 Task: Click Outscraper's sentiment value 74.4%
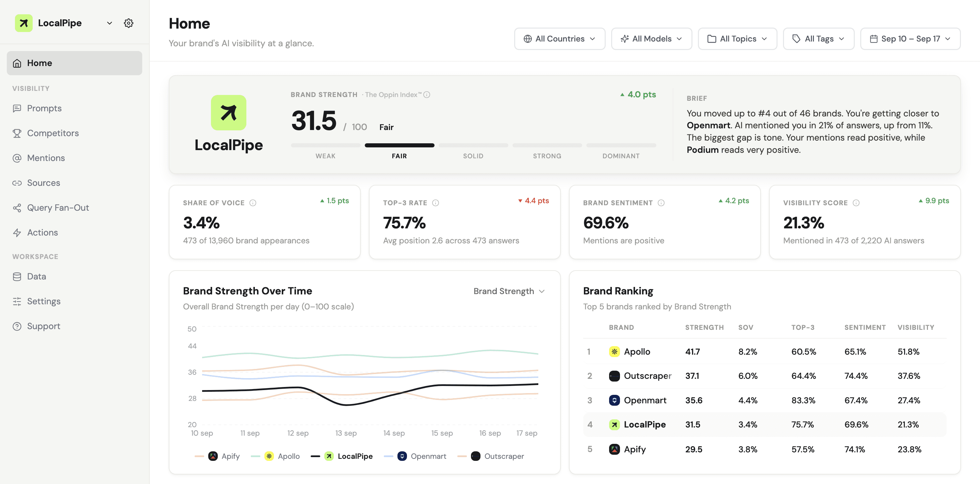856,376
